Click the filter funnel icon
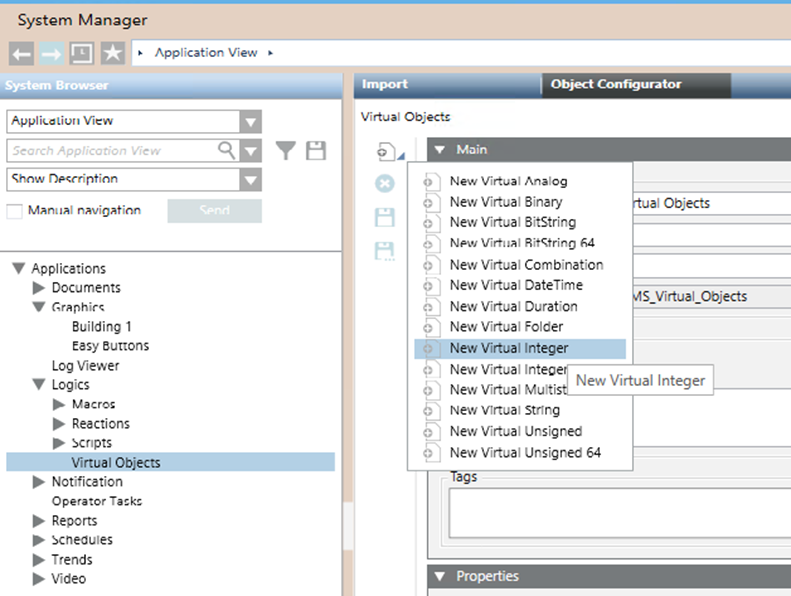This screenshot has width=791, height=596. pos(286,151)
